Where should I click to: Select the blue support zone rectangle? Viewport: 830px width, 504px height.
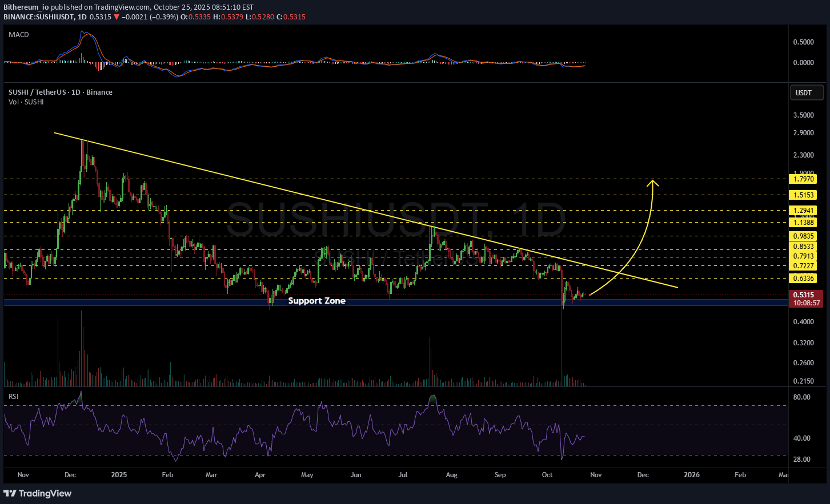171,303
